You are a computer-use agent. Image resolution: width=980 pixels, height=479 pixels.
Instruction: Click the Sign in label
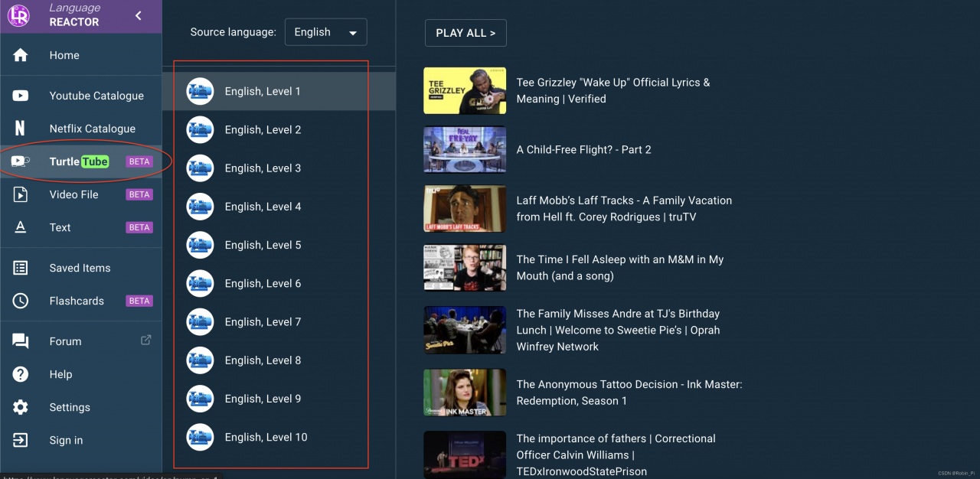66,440
